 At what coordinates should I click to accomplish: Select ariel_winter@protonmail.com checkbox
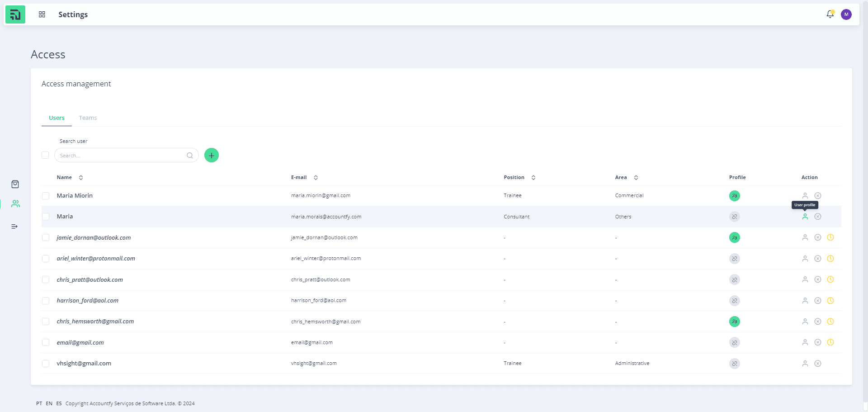point(46,259)
